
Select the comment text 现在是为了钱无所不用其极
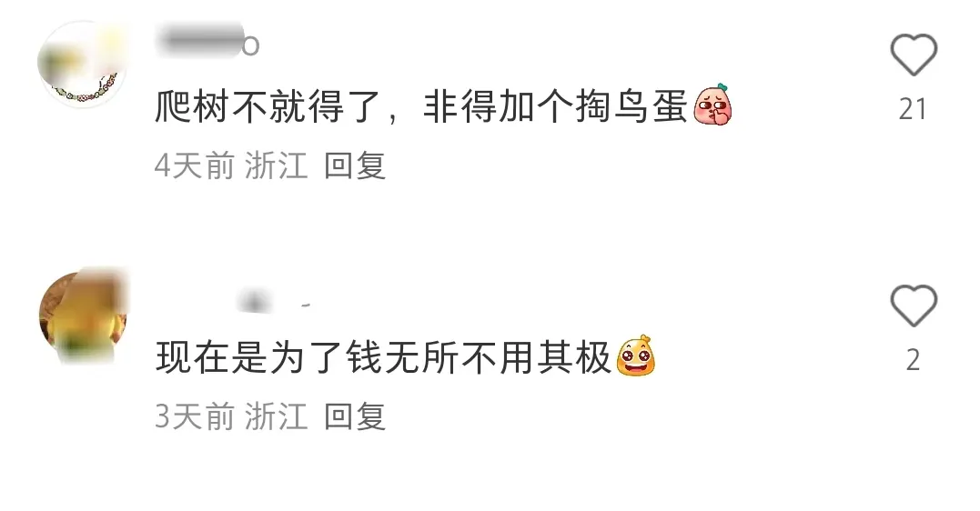(383, 358)
